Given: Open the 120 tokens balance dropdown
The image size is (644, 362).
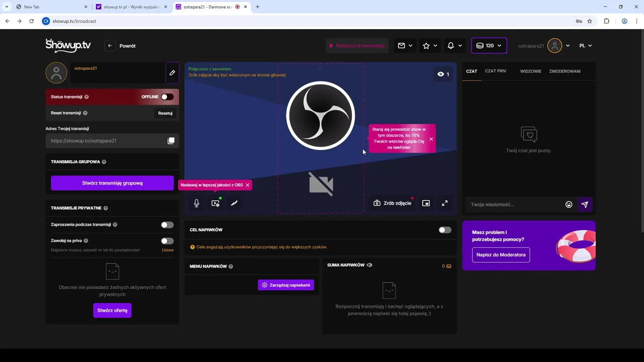Looking at the screenshot, I should [x=489, y=46].
